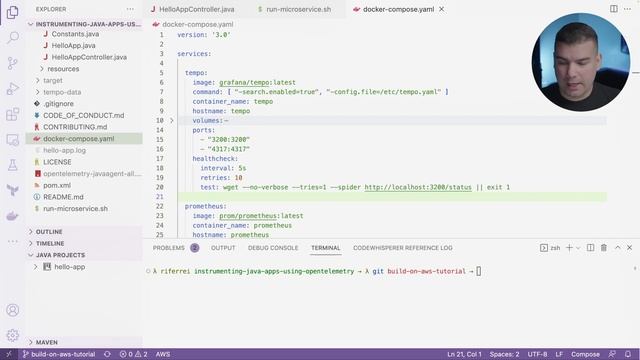The height and width of the screenshot is (360, 640).
Task: Open grafana/tempo image link
Action: pos(244,82)
